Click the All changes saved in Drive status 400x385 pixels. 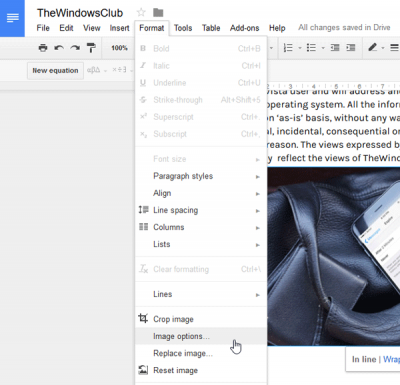(344, 28)
